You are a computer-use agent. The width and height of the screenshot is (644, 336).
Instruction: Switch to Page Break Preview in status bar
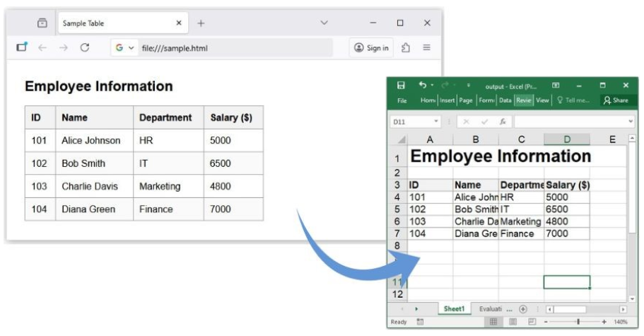(532, 322)
